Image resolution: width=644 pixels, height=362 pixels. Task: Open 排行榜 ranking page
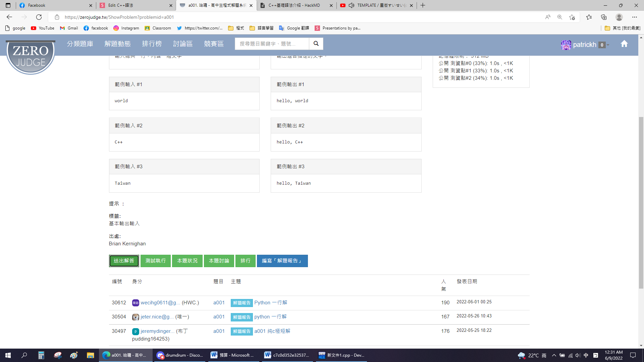[x=152, y=44]
